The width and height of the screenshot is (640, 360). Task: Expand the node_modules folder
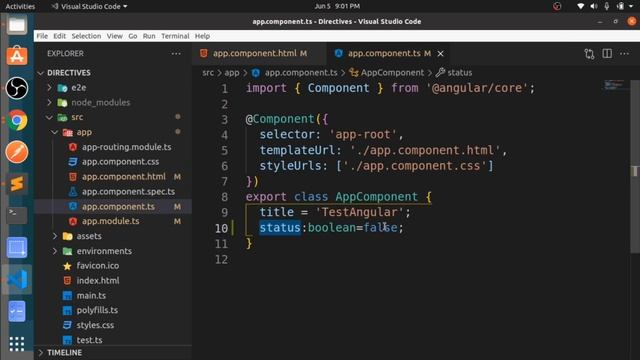coord(49,102)
